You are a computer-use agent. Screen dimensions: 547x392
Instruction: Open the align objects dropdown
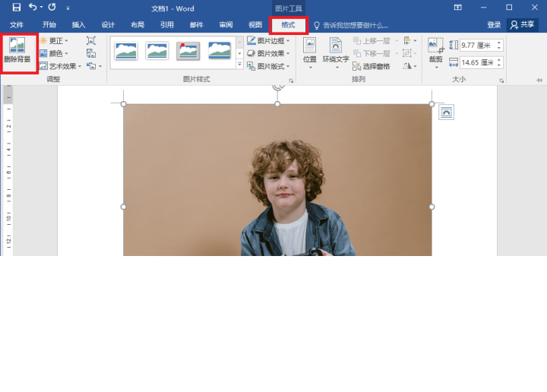click(x=410, y=41)
